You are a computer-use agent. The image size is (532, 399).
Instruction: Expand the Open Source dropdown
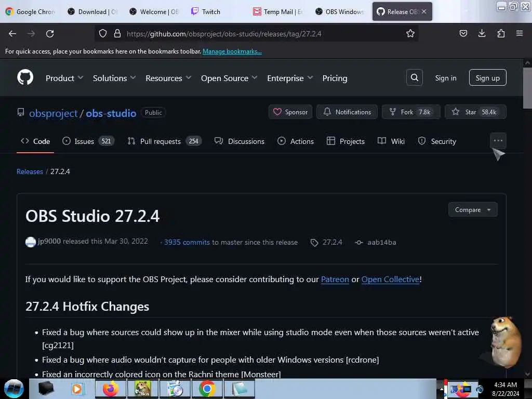click(x=229, y=78)
